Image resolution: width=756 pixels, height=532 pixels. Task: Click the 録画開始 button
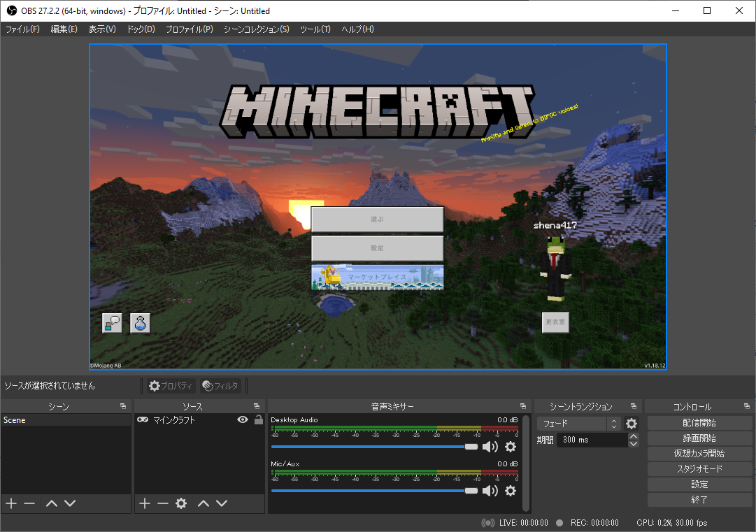coord(699,438)
